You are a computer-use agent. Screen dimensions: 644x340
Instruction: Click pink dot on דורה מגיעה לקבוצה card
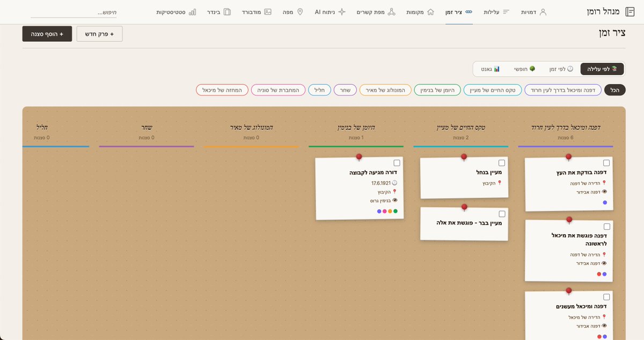(x=385, y=211)
